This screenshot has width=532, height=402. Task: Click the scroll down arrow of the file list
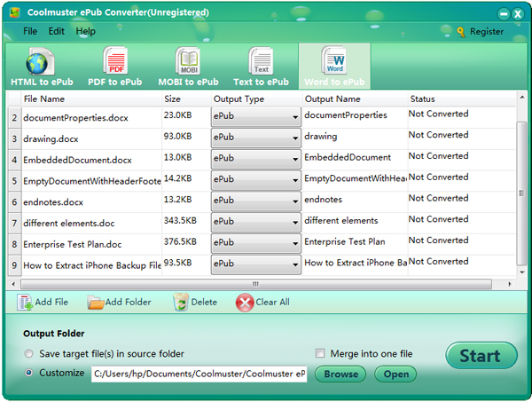point(521,272)
